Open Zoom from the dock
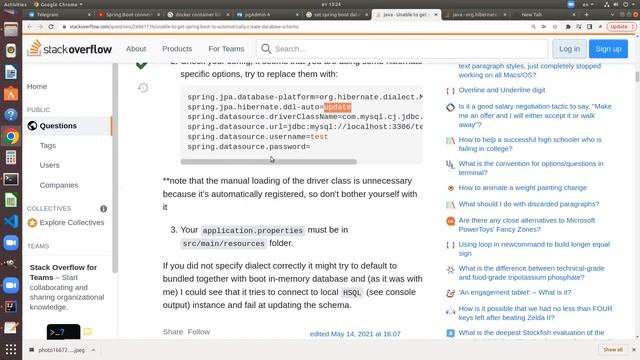This screenshot has width=640, height=360. [x=11, y=242]
